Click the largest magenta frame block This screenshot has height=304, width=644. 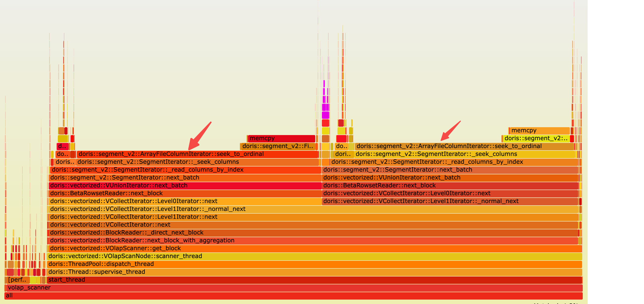pos(325,115)
